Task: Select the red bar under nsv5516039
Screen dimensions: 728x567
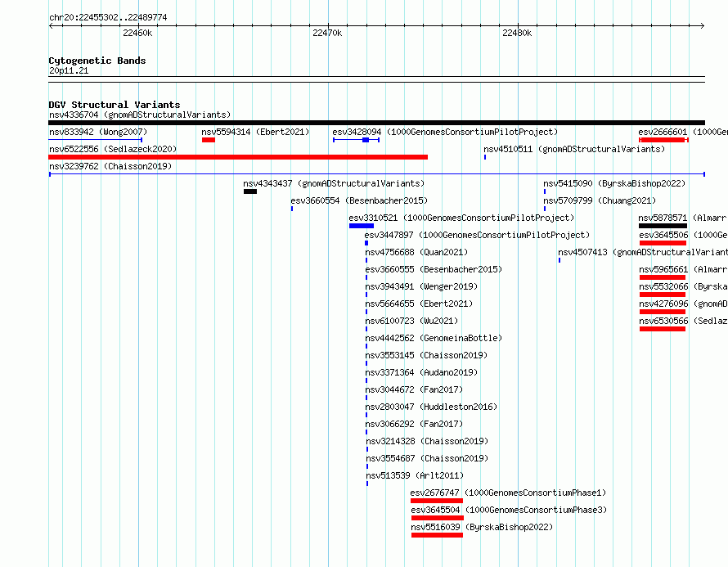Action: (437, 535)
